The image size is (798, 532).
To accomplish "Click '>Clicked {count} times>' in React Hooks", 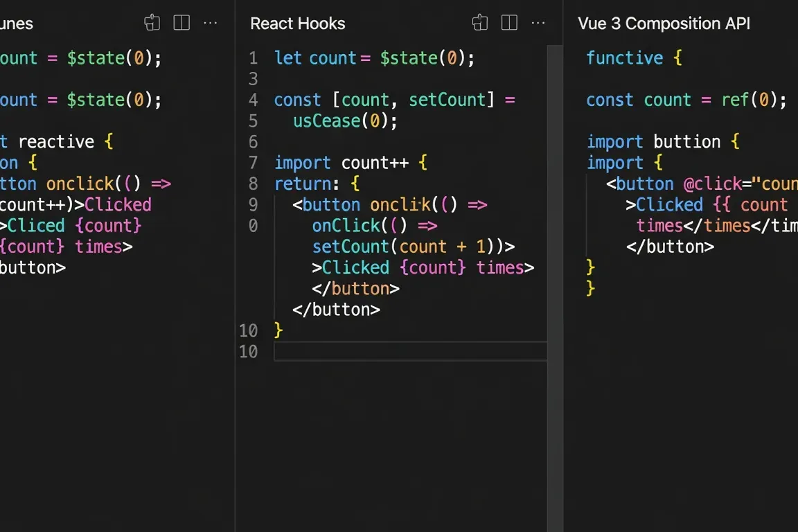I will point(423,267).
